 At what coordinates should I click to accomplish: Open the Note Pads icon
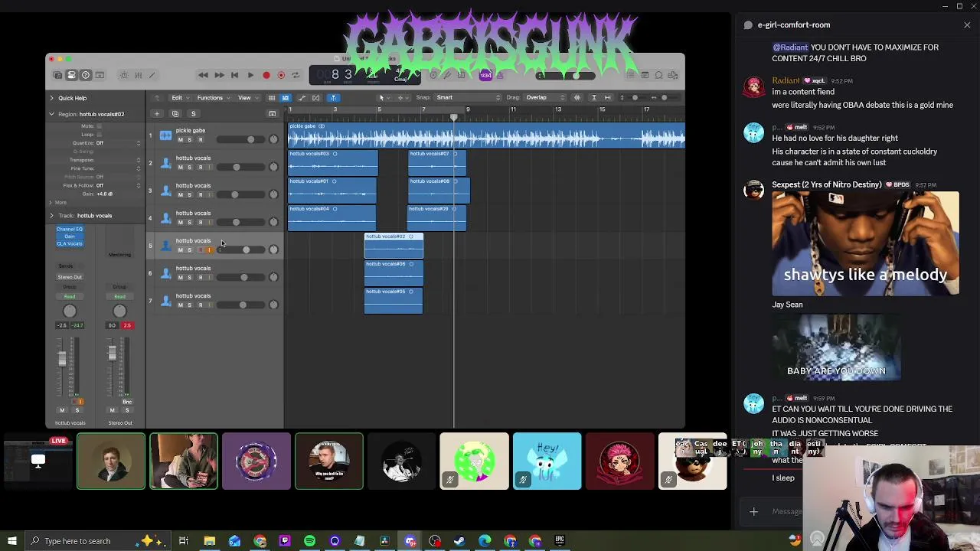coord(645,75)
